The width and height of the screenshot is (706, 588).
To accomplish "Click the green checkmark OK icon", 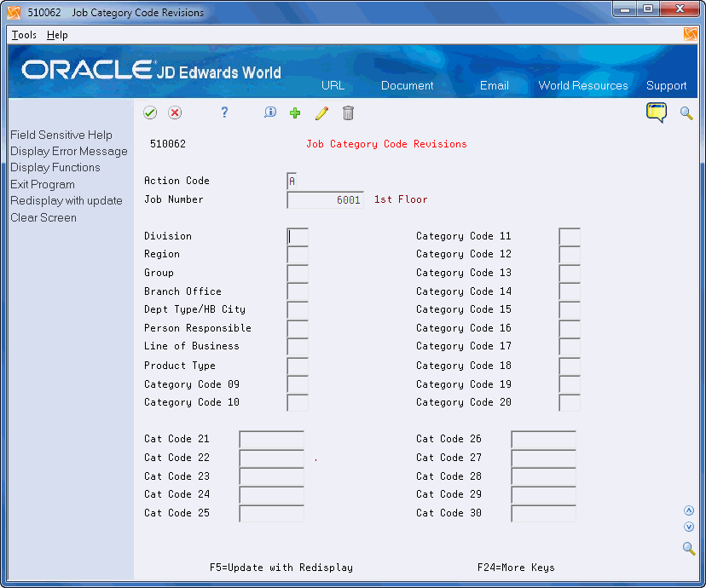I will (150, 112).
